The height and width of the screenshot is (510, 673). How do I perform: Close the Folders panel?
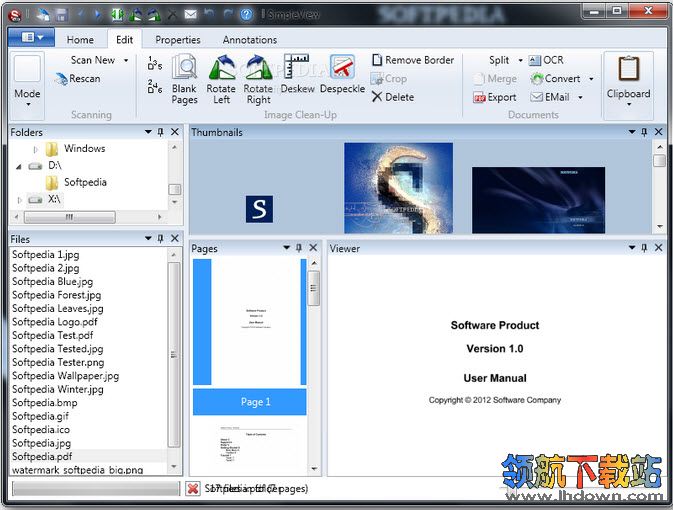coord(175,132)
